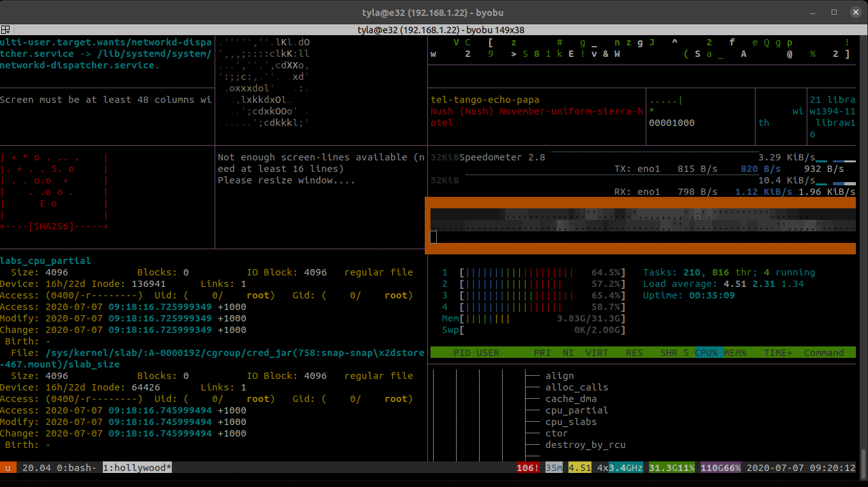Click the cpu_partial entry in the tree

576,410
